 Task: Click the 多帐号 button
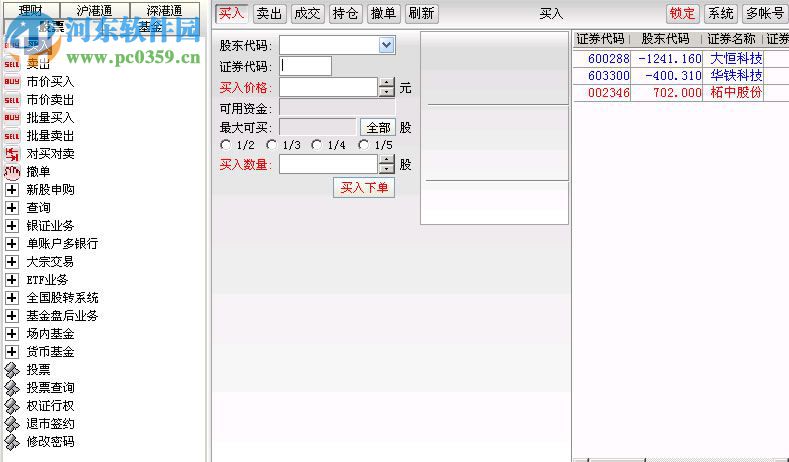765,14
